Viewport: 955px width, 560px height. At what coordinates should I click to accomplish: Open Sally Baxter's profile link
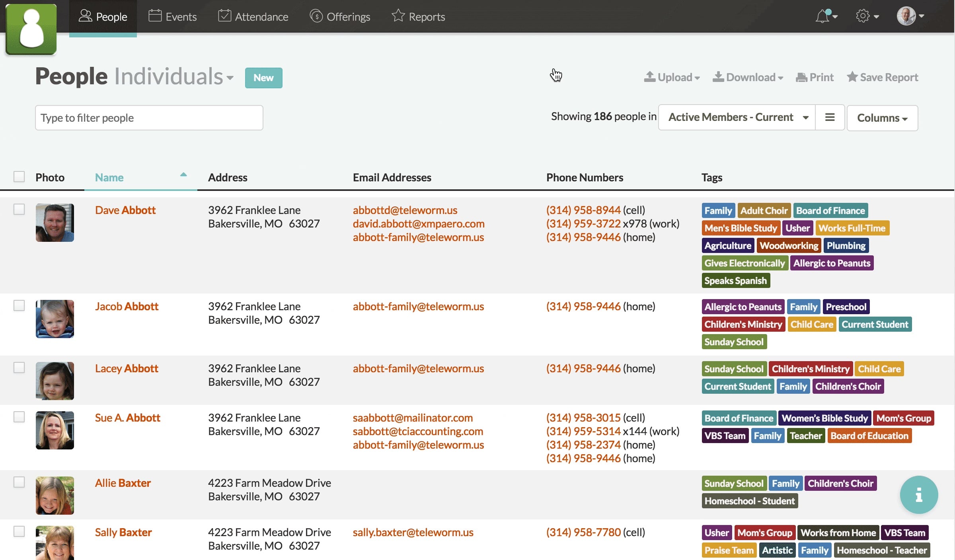123,532
